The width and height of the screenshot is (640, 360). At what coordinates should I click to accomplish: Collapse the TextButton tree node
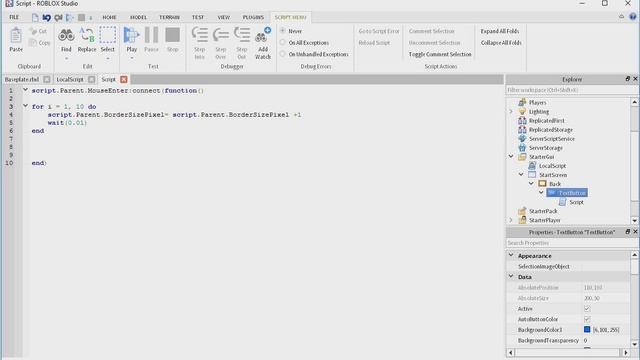(541, 192)
